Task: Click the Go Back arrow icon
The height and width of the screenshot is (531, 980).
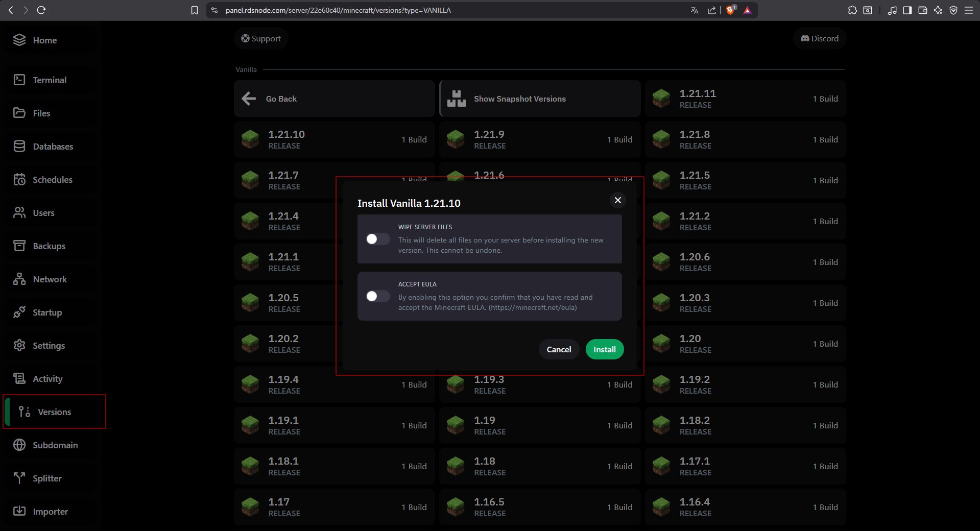Action: [249, 99]
